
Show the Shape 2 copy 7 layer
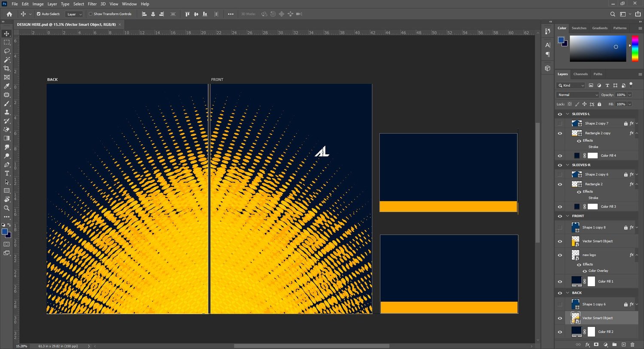click(x=559, y=123)
